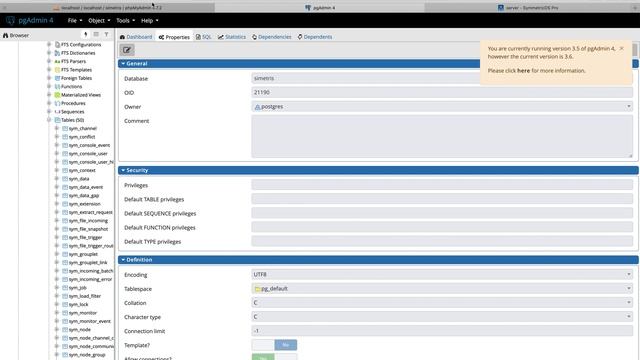640x360 pixels.
Task: Select the Properties tab
Action: [174, 37]
